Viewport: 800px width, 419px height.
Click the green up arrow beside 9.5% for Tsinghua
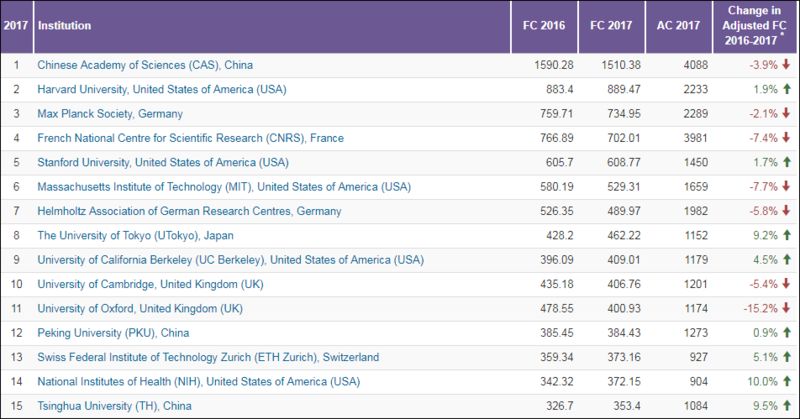pyautogui.click(x=786, y=406)
